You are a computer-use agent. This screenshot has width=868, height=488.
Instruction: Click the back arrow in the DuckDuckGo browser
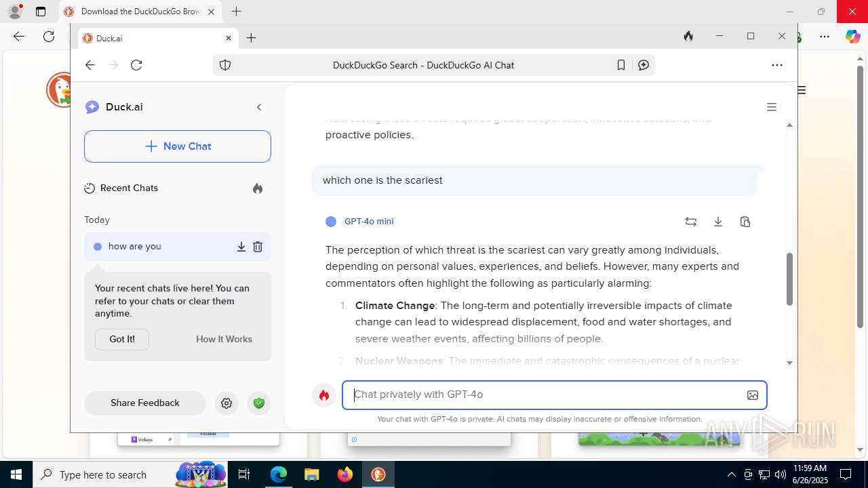[x=90, y=65]
